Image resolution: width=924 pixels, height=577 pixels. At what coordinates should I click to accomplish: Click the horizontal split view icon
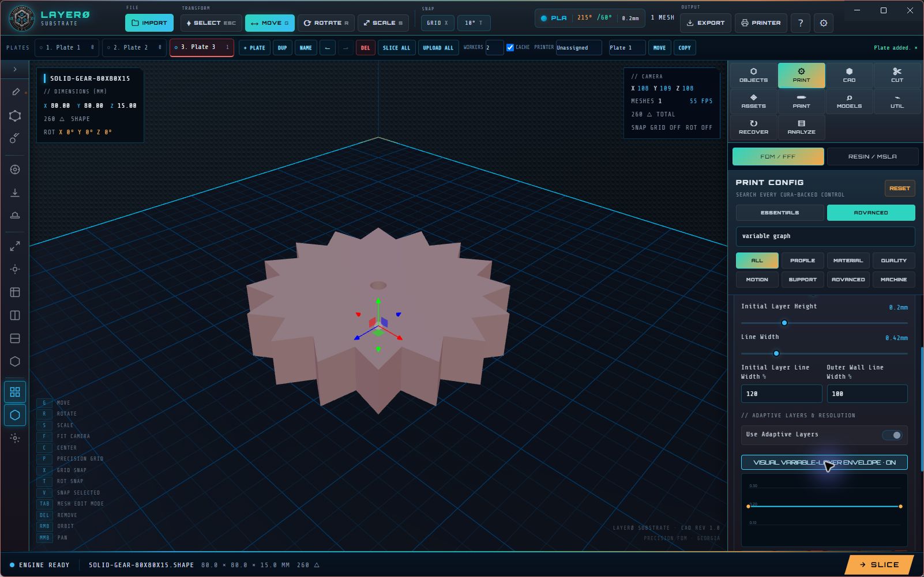pyautogui.click(x=15, y=338)
